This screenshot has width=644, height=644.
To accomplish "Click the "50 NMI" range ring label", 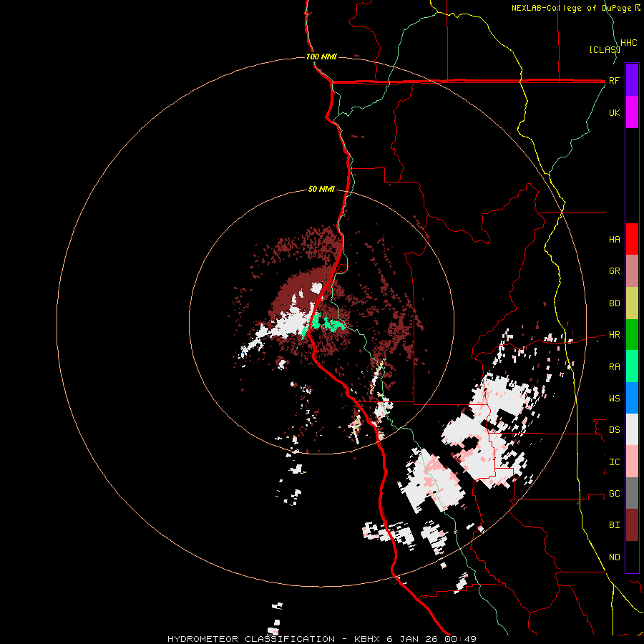I will [x=321, y=190].
